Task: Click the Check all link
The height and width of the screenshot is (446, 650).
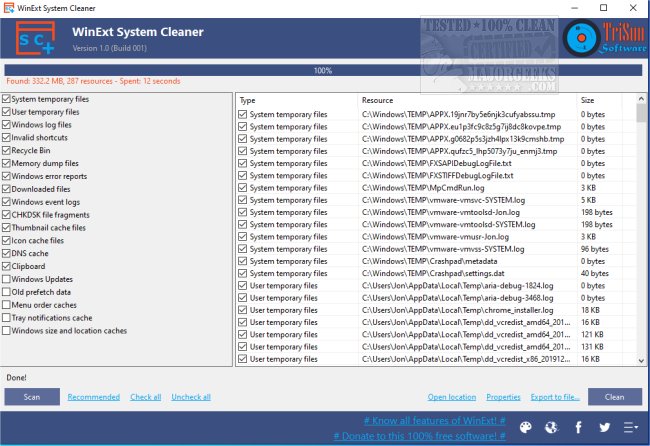Action: [x=146, y=397]
